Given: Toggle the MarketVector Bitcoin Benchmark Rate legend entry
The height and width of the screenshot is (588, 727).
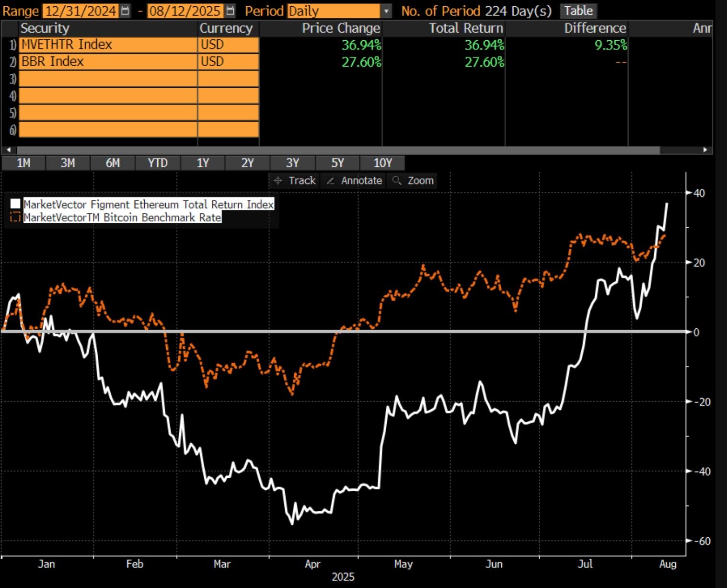Looking at the screenshot, I should (122, 217).
